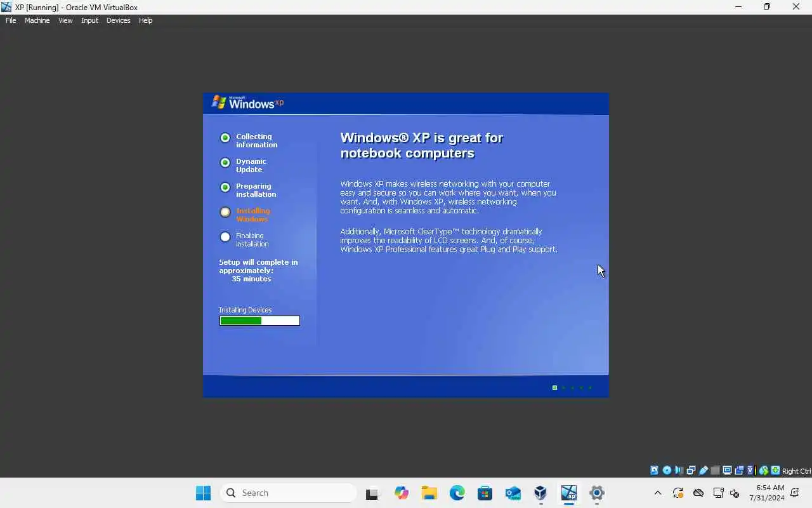Open Microsoft Store from the taskbar
Screen dimensions: 812x508
[485, 493]
